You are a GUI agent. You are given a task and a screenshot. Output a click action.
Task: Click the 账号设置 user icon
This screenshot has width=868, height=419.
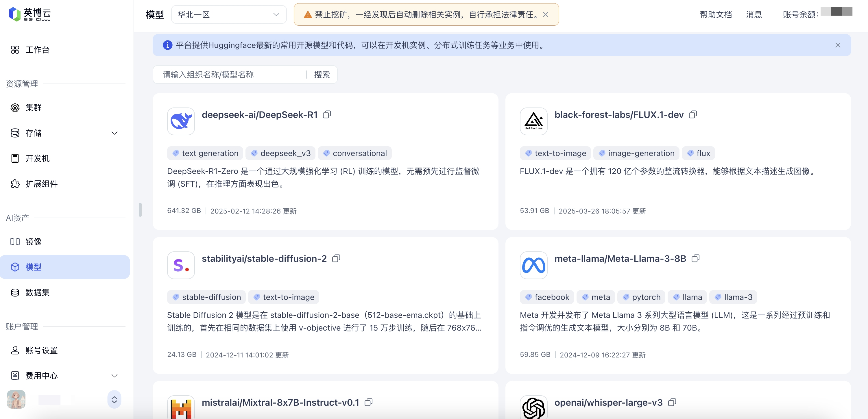(x=15, y=350)
